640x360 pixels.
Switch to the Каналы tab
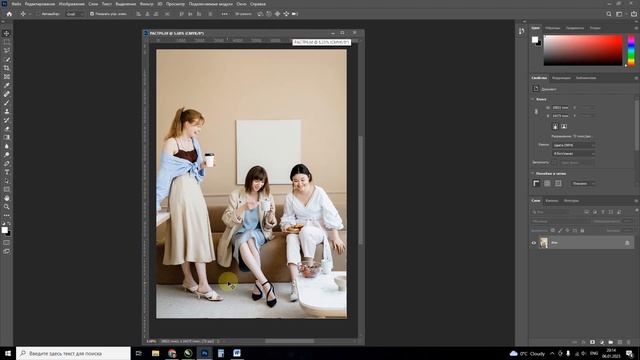[x=552, y=201]
